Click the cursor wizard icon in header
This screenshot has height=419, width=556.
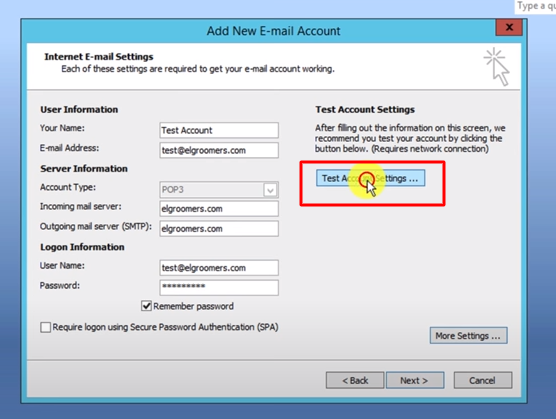[x=497, y=67]
